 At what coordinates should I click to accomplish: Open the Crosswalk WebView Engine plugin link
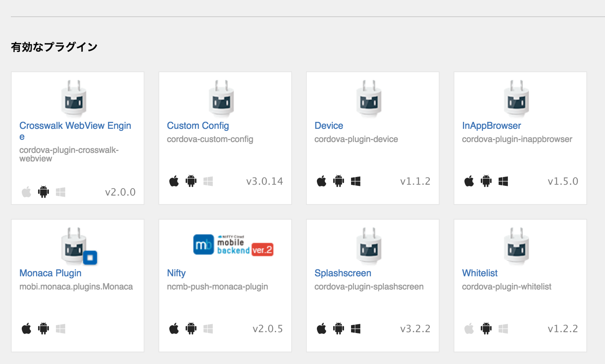(x=75, y=125)
